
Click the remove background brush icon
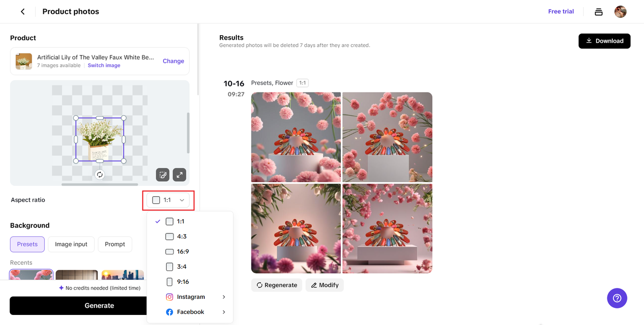pos(163,175)
